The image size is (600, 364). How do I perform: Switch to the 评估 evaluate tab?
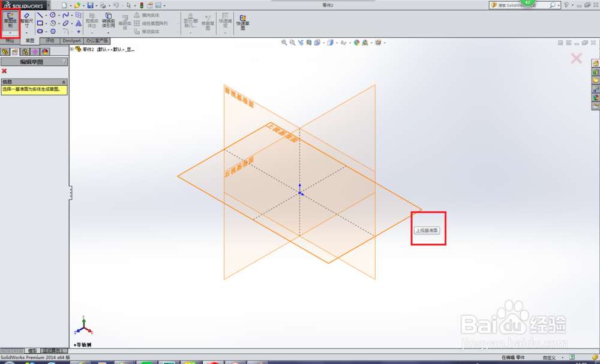(x=50, y=41)
